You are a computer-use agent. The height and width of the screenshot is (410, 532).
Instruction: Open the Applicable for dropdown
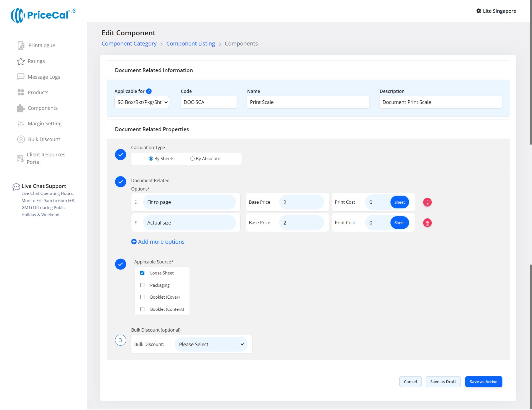(x=142, y=102)
